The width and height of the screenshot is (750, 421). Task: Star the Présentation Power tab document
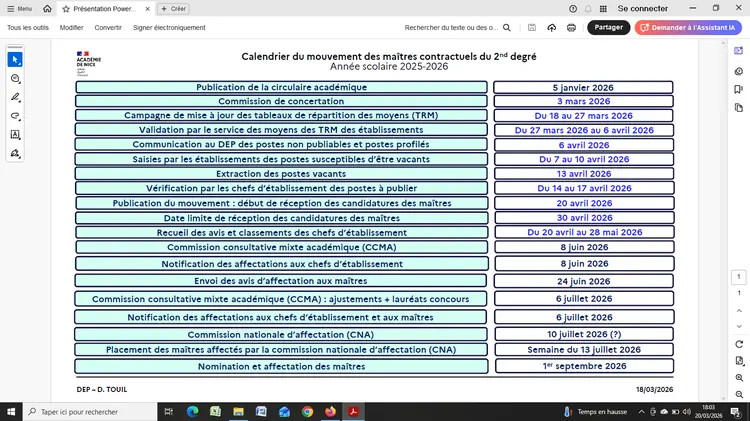[x=66, y=9]
